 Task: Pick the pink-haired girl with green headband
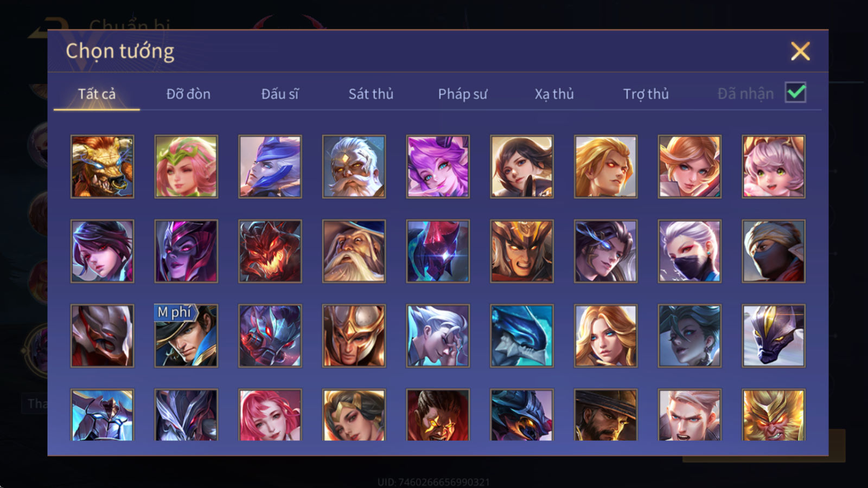[x=186, y=166]
